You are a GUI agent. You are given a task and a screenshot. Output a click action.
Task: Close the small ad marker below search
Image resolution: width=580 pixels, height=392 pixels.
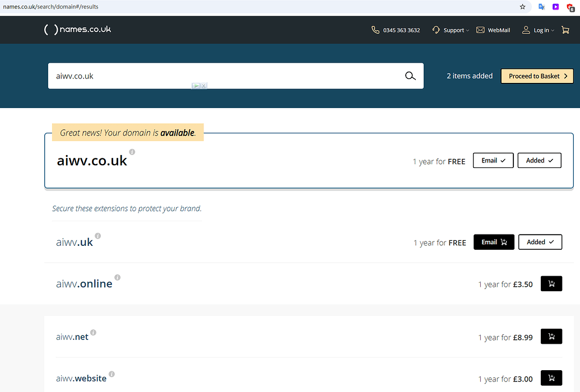point(204,86)
